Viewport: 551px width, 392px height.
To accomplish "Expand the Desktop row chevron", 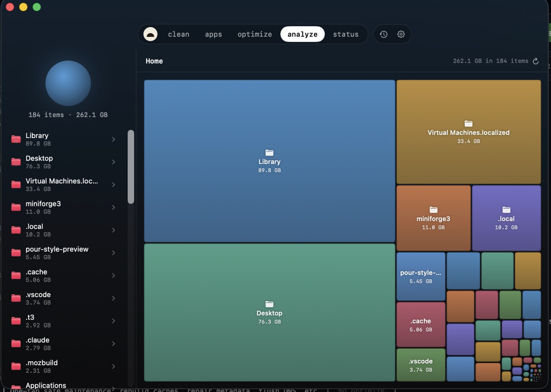I will click(x=113, y=162).
